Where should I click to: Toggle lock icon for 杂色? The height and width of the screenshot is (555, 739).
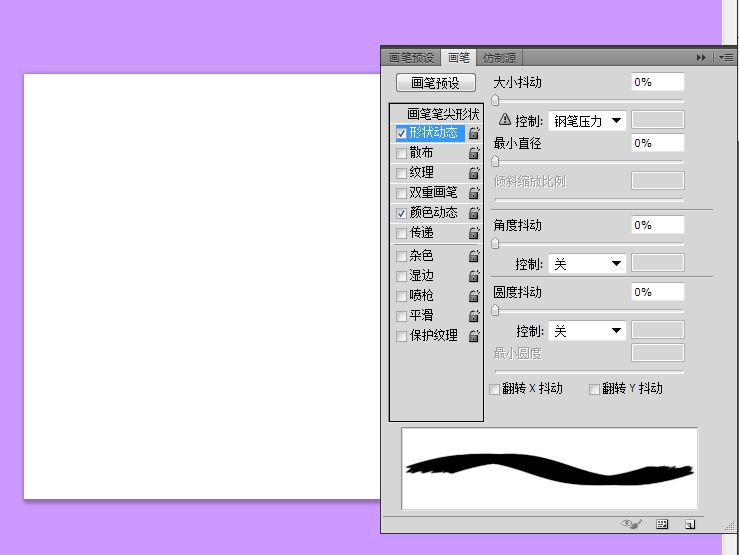[474, 256]
